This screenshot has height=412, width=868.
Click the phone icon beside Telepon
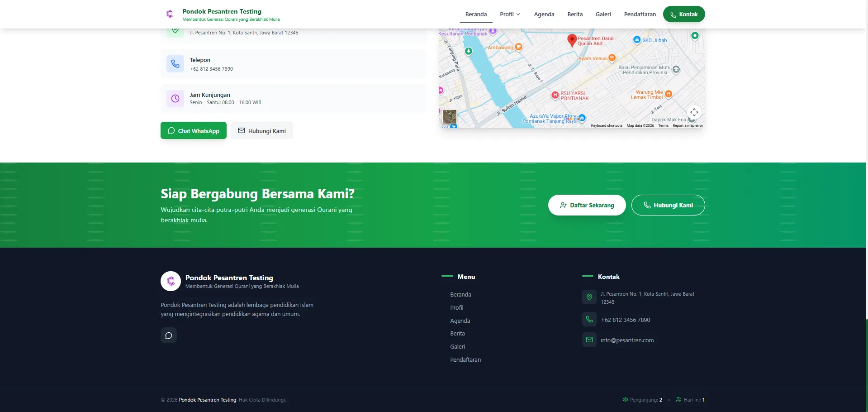[x=175, y=64]
